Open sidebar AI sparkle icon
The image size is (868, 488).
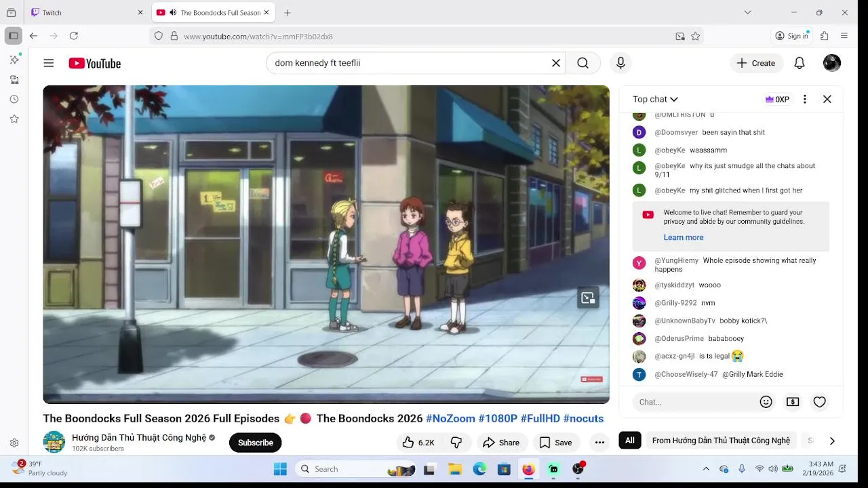coord(14,60)
